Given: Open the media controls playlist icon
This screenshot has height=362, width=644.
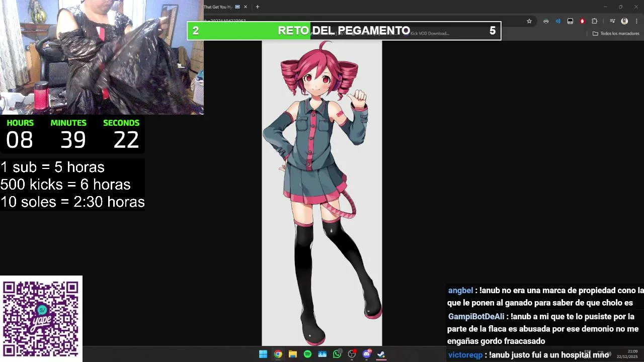Looking at the screenshot, I should tap(612, 21).
